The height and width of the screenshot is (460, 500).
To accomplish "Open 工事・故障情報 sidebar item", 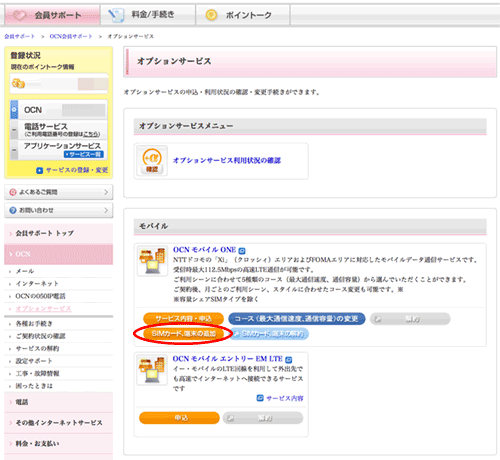I will coord(37,373).
